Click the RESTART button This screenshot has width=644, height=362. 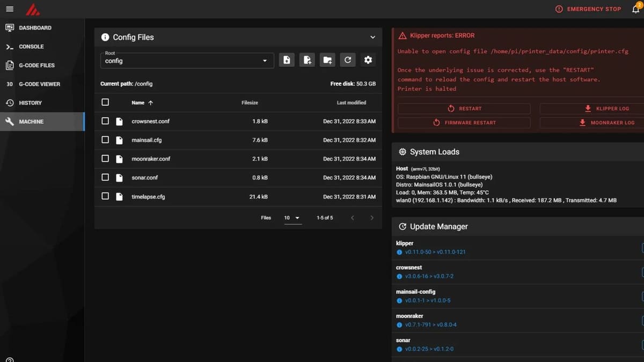(x=464, y=108)
